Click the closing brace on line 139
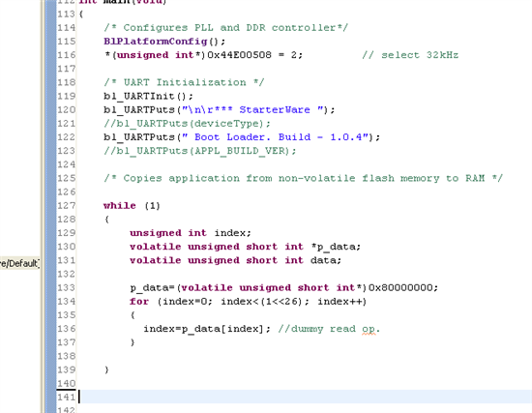 [x=106, y=369]
